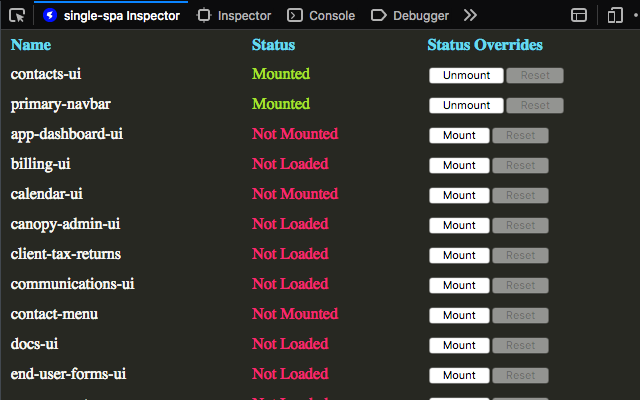Switch to the Console tab
640x400 pixels.
[x=321, y=16]
